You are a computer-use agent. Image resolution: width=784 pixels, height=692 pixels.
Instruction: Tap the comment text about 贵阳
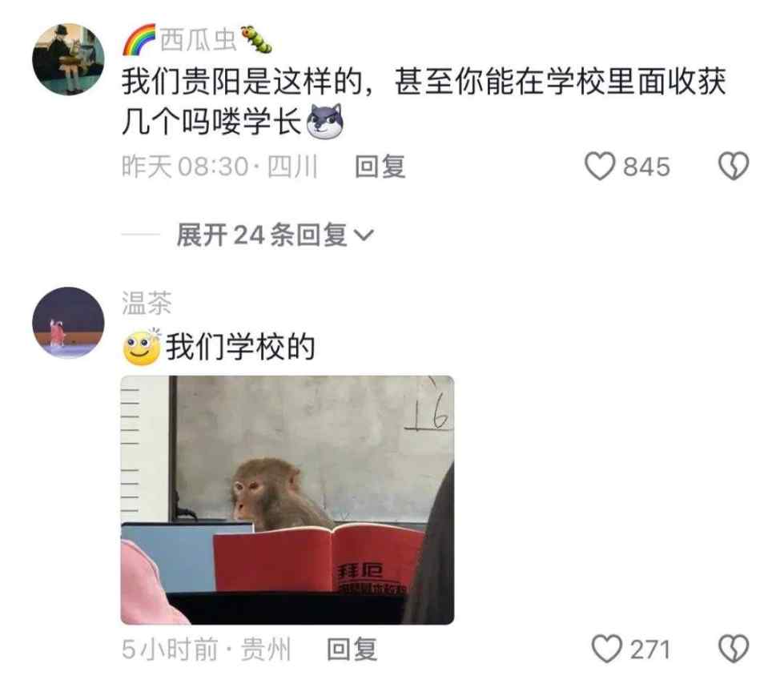424,102
